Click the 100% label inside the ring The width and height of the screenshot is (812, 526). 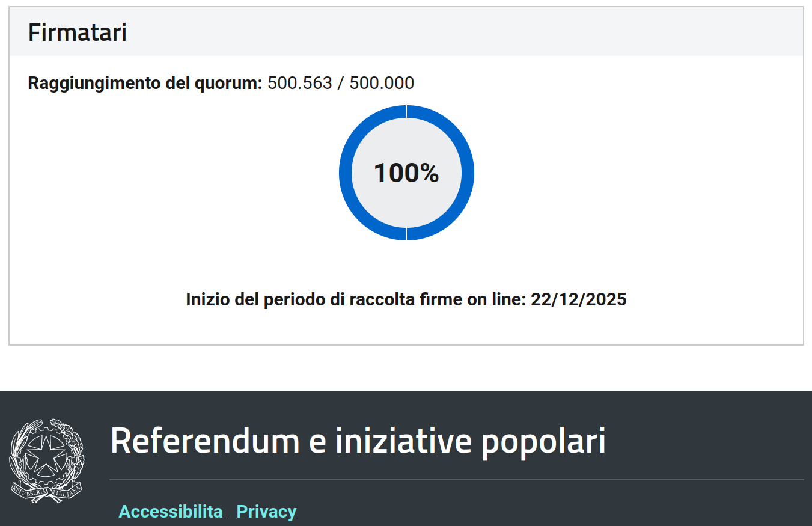406,173
